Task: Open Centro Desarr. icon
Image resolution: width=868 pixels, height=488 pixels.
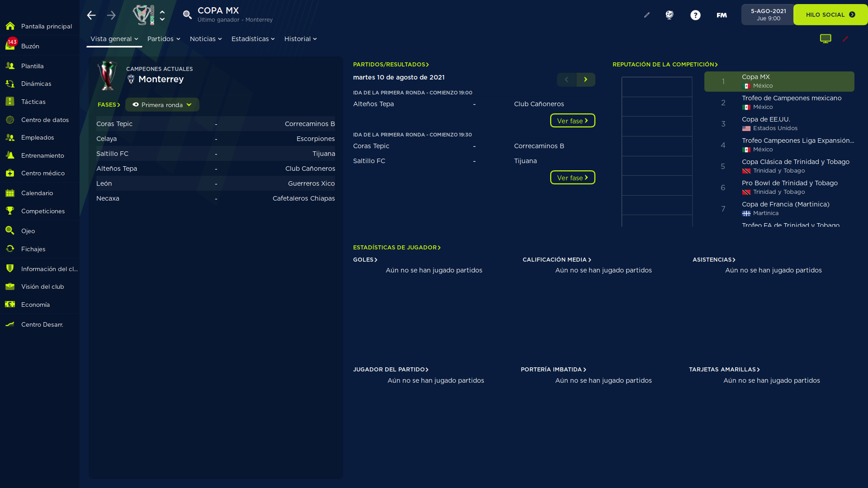Action: click(x=10, y=324)
